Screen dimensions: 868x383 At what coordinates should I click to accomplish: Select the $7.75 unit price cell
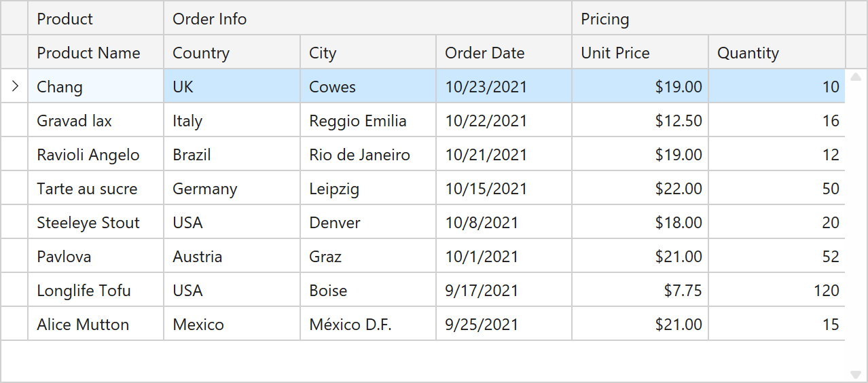point(640,291)
